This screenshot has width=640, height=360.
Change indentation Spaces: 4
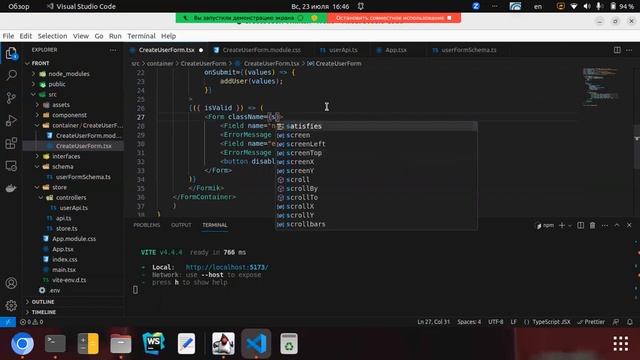[469, 322]
